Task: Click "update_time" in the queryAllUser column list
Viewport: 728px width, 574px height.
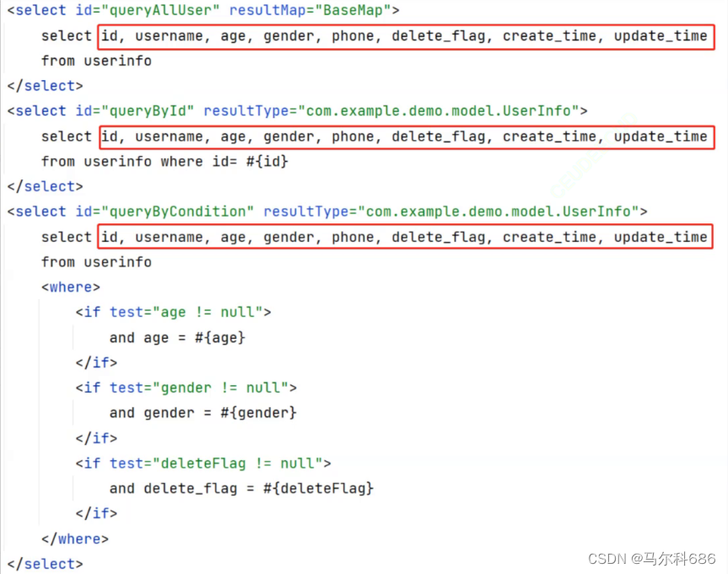Action: coord(661,36)
